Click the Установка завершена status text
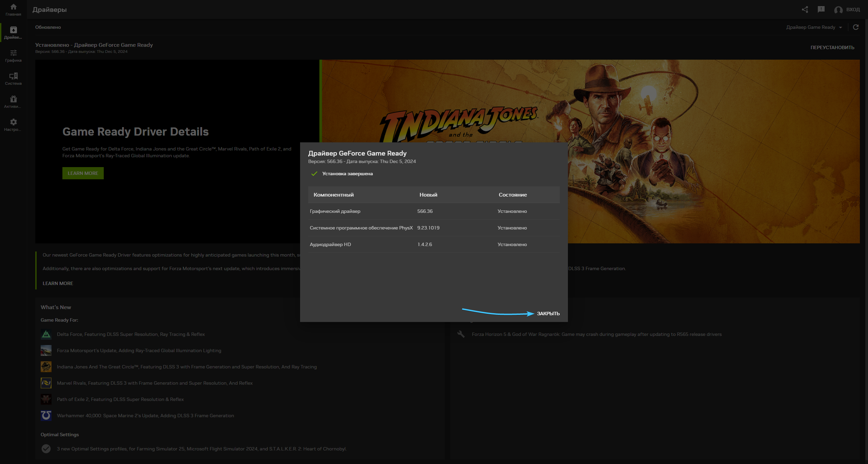868x464 pixels. coord(348,174)
